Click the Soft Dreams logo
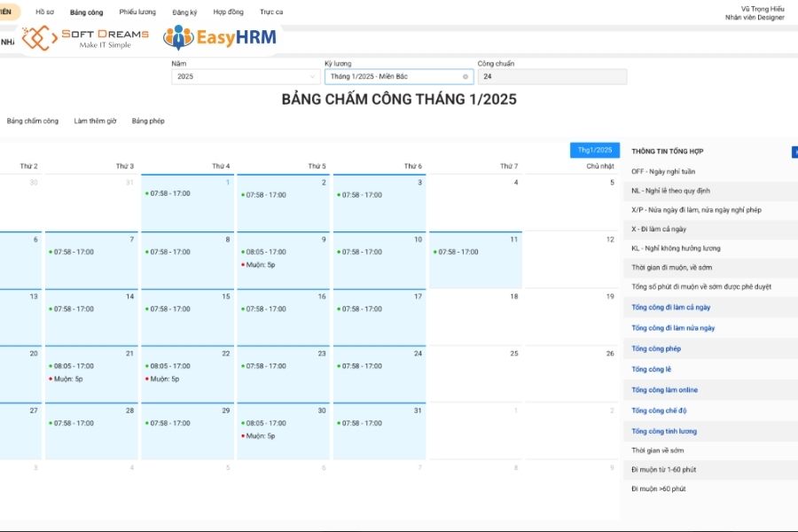This screenshot has height=532, width=798. 85,38
